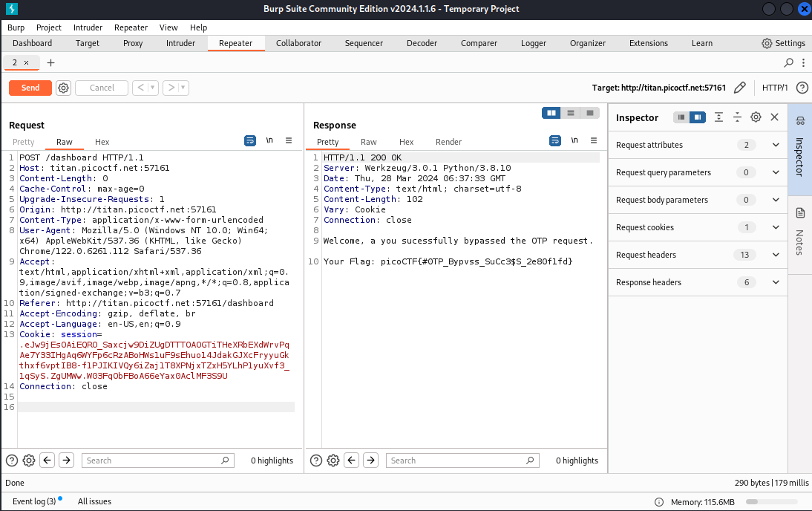This screenshot has height=511, width=812.
Task: Open help in Request pane footer
Action: (x=11, y=460)
